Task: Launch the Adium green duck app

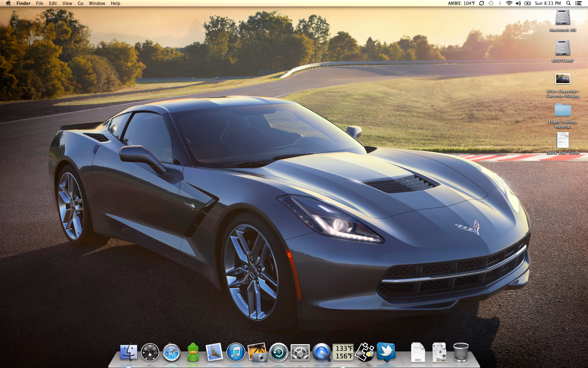Action: (193, 352)
